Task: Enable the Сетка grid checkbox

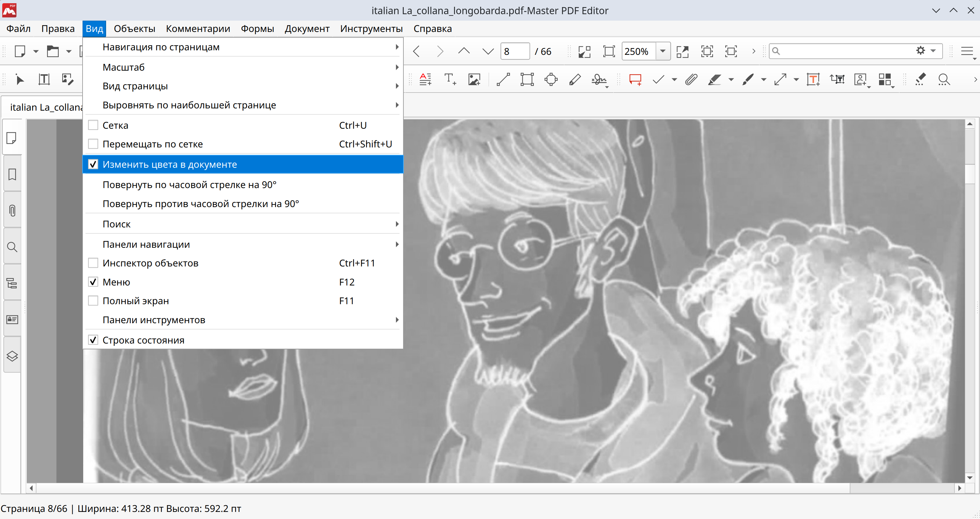Action: click(x=93, y=125)
